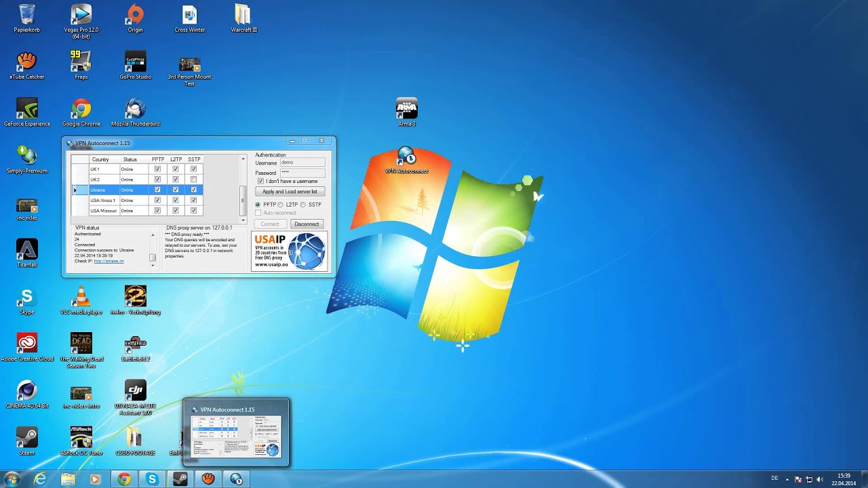This screenshot has width=868, height=488.
Task: Select the USA Missouri server row
Action: (137, 211)
